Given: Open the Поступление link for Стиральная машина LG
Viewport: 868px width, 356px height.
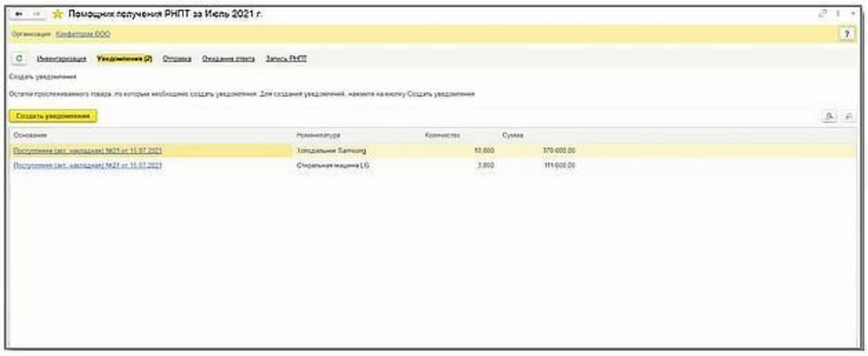Looking at the screenshot, I should 87,165.
